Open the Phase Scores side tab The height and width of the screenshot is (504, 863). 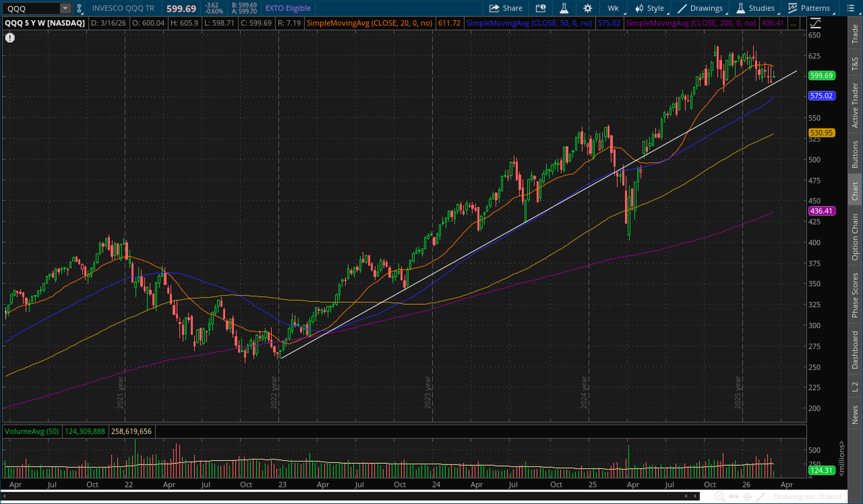tap(854, 295)
